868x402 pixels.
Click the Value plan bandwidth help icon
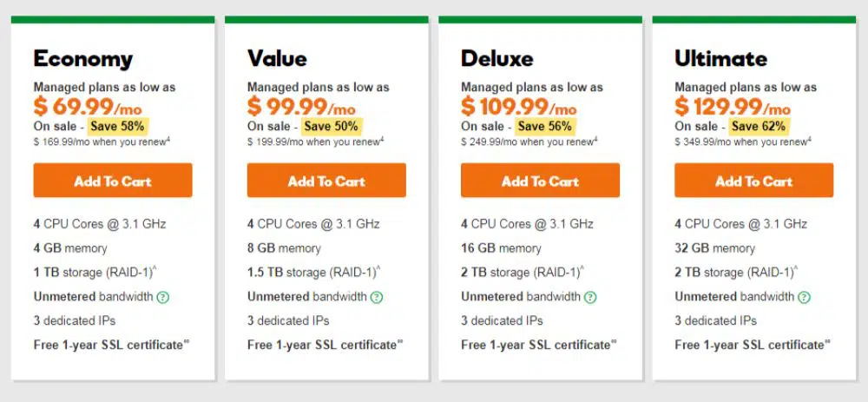376,297
